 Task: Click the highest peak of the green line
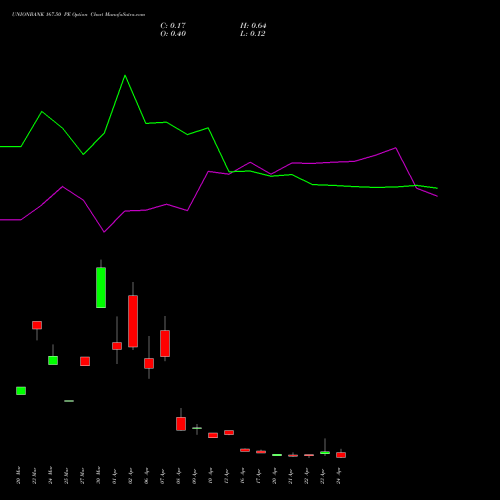coord(125,76)
